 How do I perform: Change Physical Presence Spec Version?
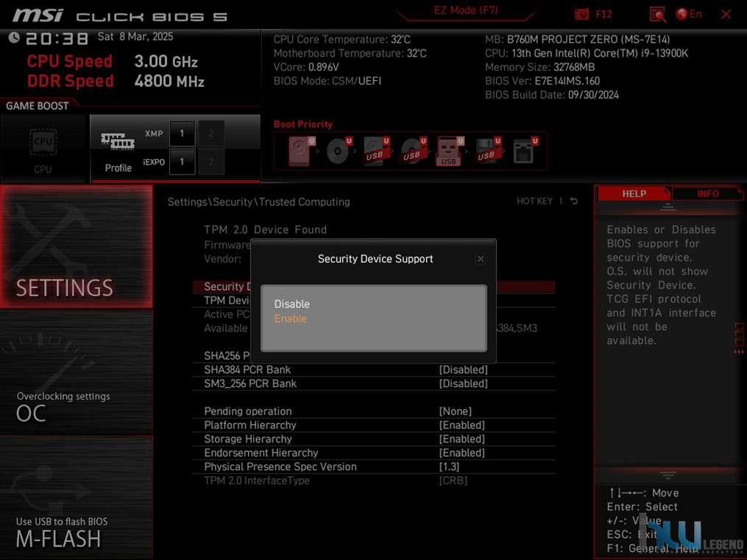pyautogui.click(x=374, y=467)
